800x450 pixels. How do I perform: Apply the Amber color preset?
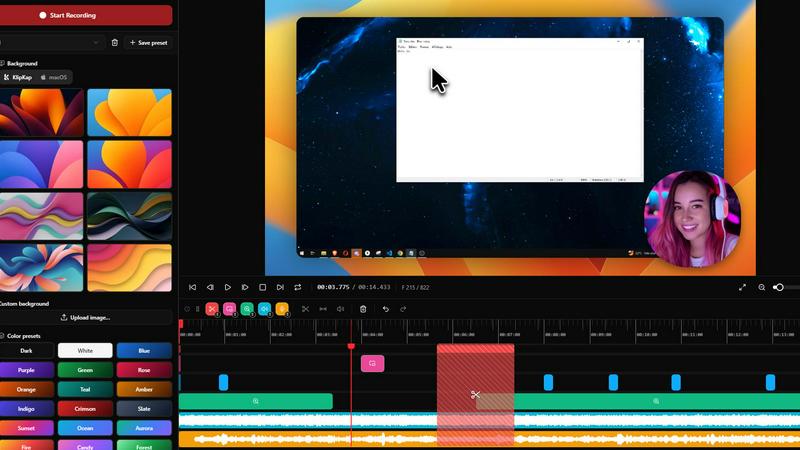point(144,389)
